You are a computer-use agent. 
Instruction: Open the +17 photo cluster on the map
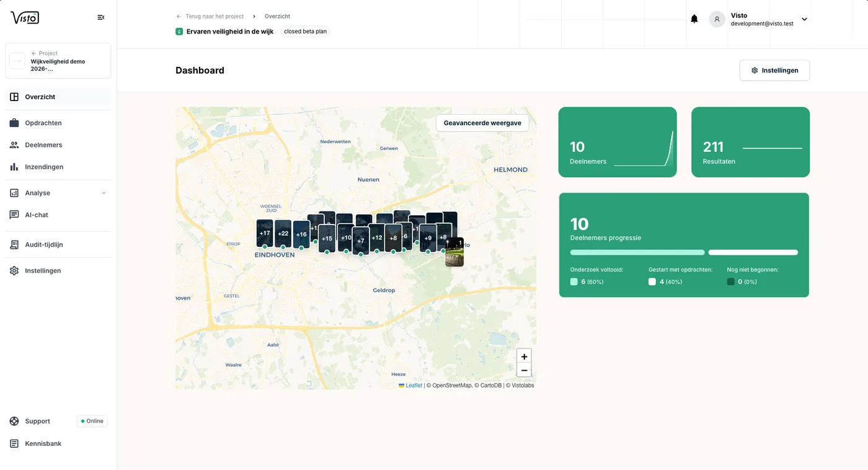click(x=265, y=233)
